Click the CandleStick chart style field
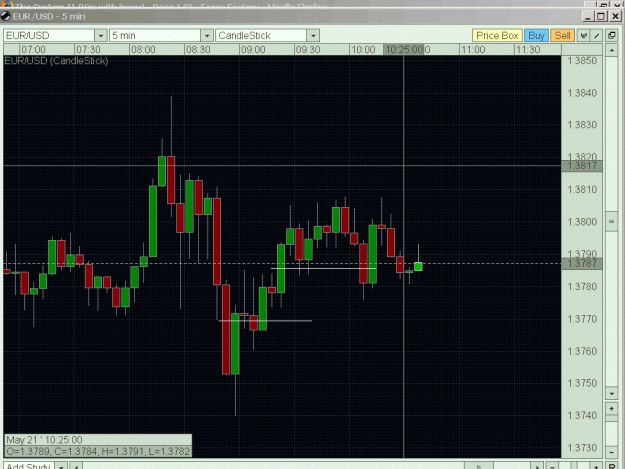 point(261,35)
